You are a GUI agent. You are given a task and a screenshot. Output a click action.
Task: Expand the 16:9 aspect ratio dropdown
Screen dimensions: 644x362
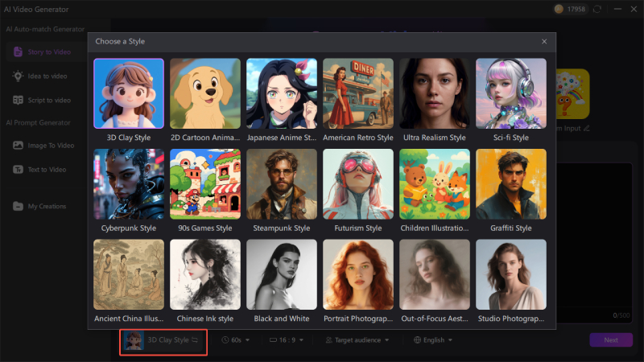(x=291, y=340)
